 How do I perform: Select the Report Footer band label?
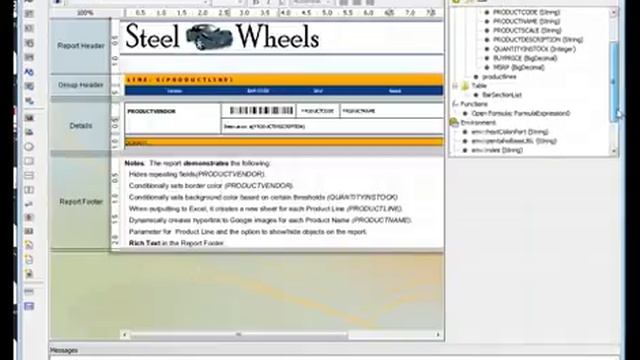point(80,202)
